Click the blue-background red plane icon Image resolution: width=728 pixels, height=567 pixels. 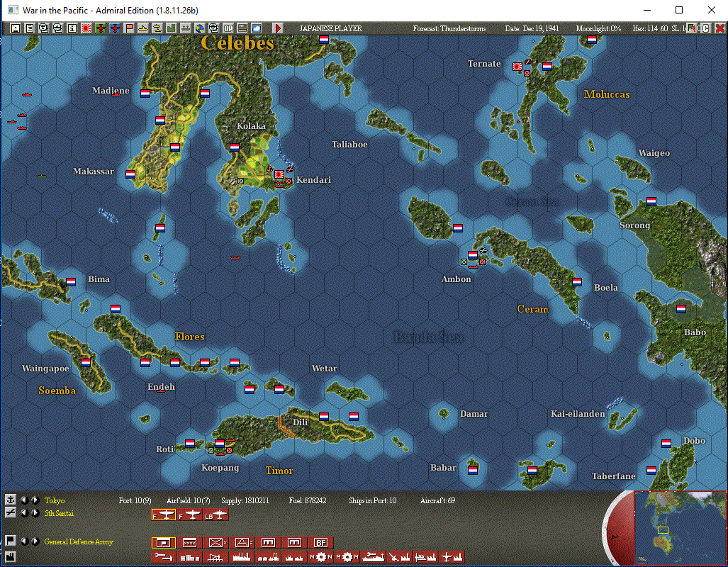pyautogui.click(x=115, y=28)
